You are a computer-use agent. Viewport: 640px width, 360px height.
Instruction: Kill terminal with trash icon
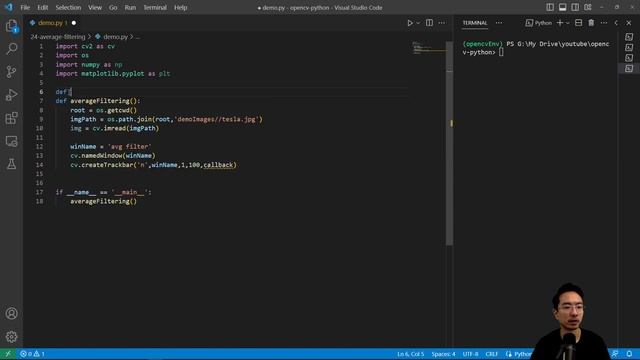591,23
